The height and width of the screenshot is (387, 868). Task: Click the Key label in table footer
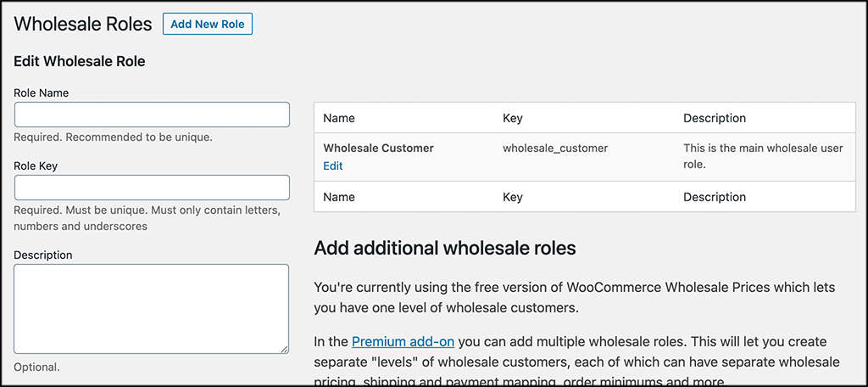coord(512,197)
